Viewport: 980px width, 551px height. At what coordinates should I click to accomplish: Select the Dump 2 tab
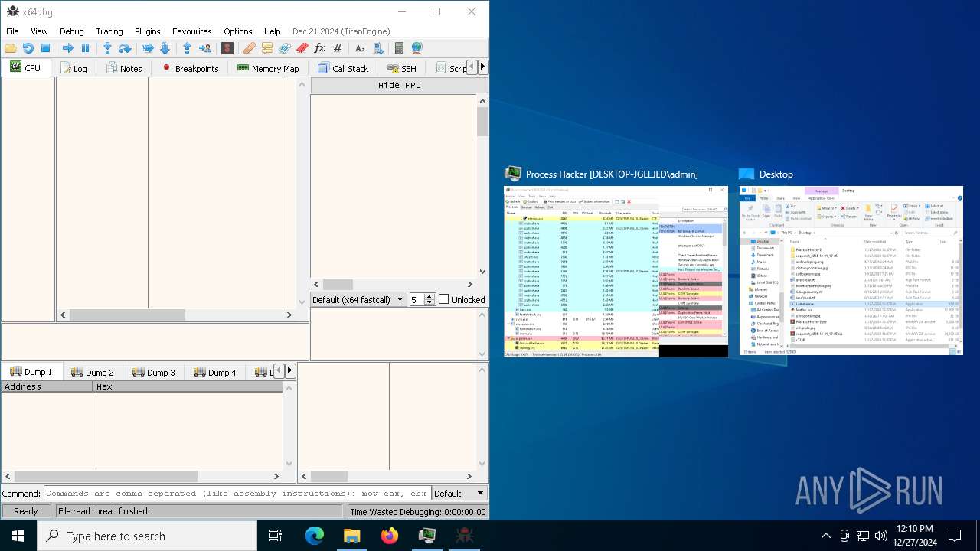point(93,372)
